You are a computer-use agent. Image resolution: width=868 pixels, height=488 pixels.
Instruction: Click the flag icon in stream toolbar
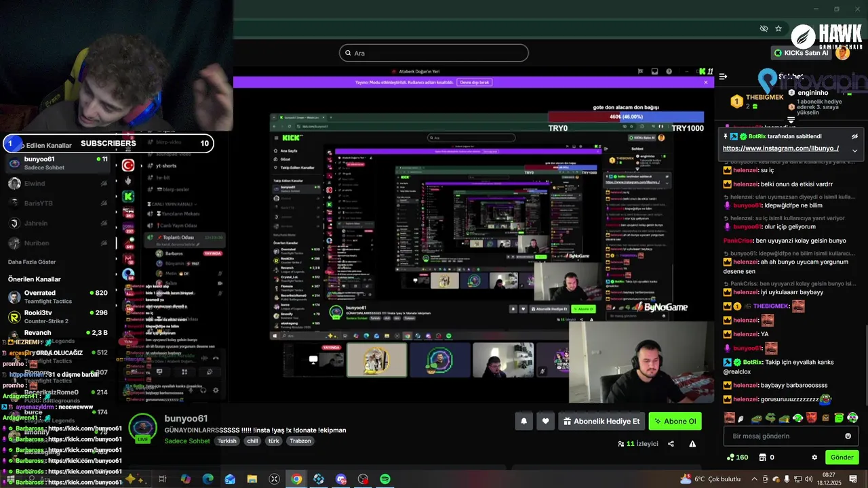[x=640, y=71]
